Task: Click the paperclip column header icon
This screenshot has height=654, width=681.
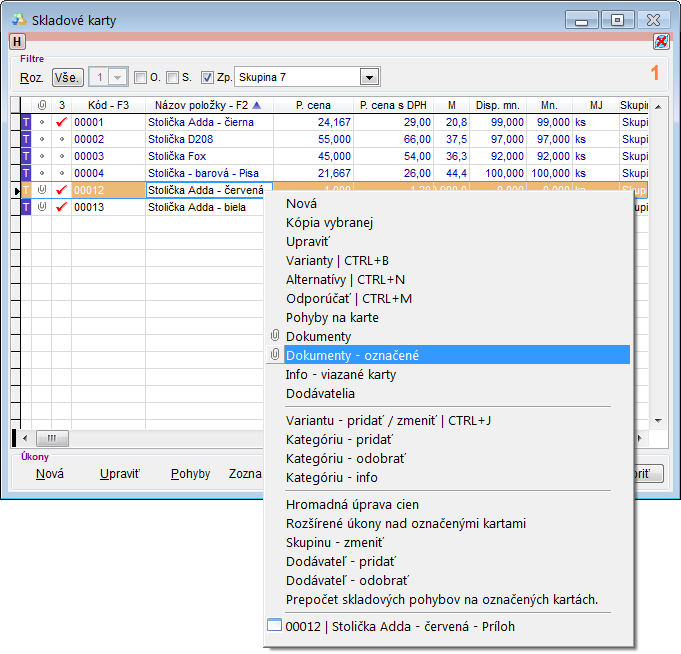Action: point(42,105)
